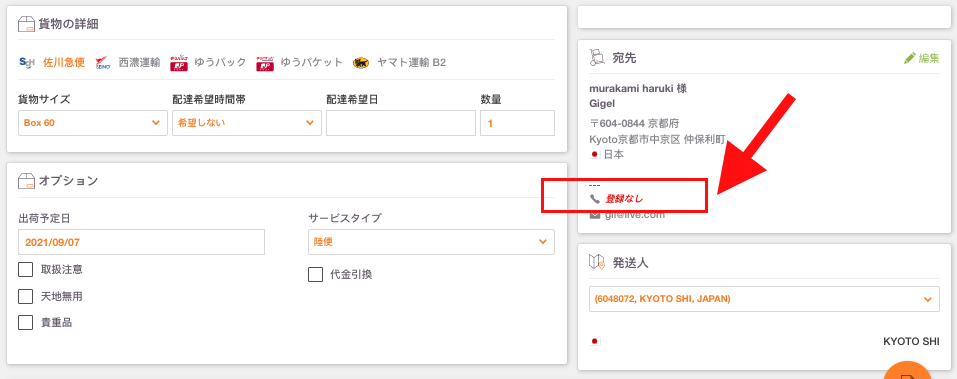Viewport: 957px width, 379px height.
Task: Click the hand truck icon beside 宛先
Action: [597, 58]
